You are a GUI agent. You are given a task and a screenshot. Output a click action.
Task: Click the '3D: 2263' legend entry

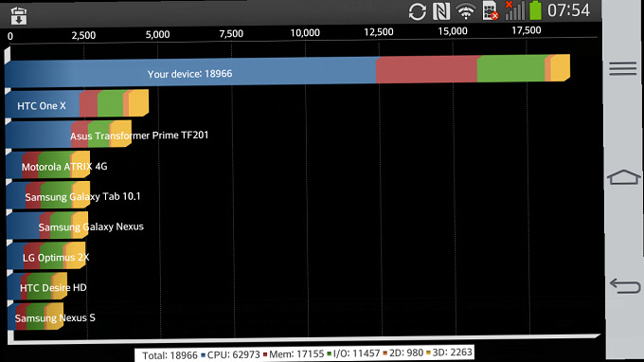449,353
